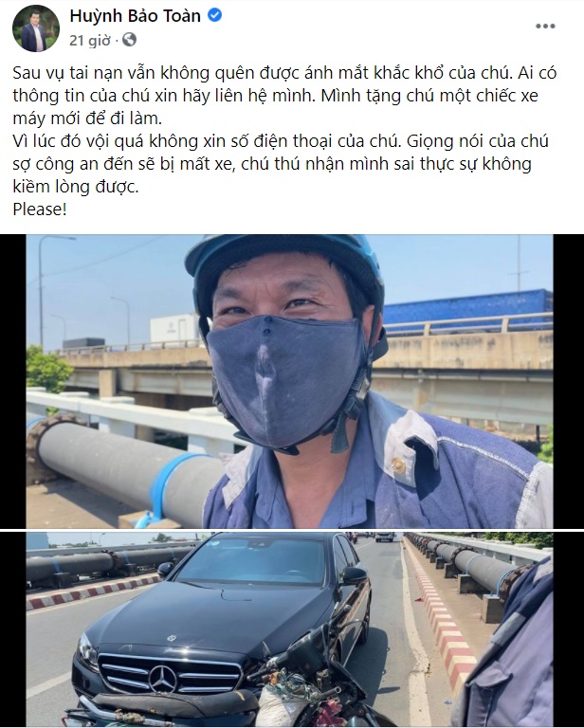
Task: Click the 'Please!' line in the post
Action: tap(40, 209)
